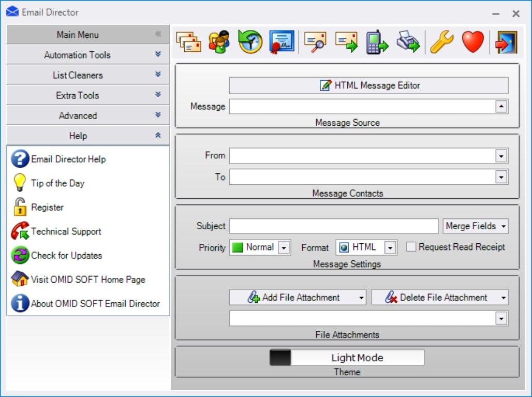The width and height of the screenshot is (532, 397).
Task: Click the Register padlock icon
Action: point(20,207)
